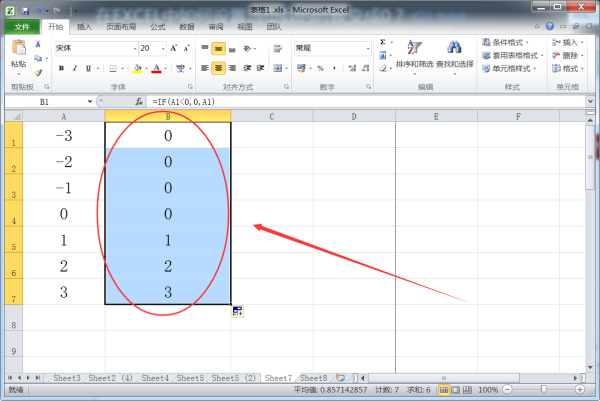Screen dimensions: 600x401
Task: Toggle italic formatting
Action: tap(75, 68)
